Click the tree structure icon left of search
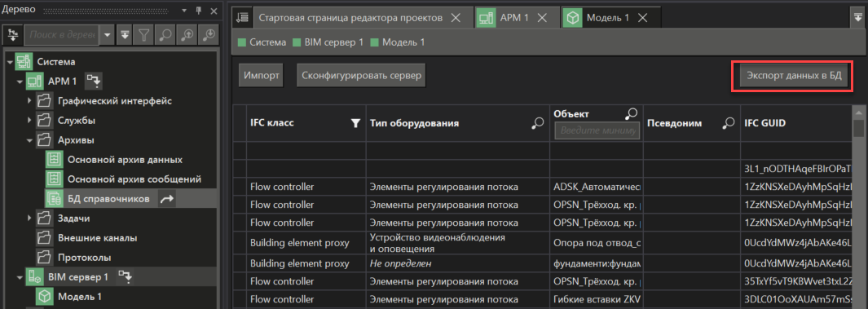Viewport: 868px width, 309px height. (13, 35)
